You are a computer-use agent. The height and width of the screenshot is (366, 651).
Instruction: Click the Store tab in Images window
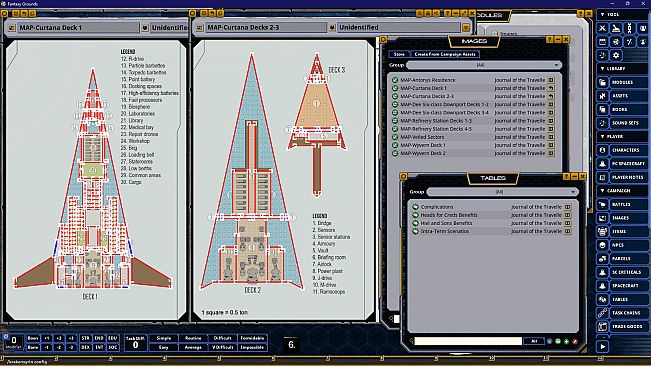click(x=399, y=54)
